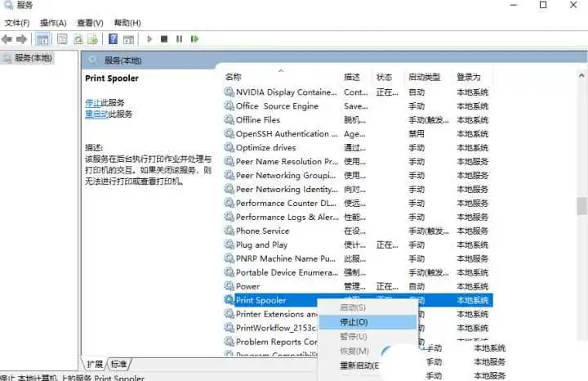Click the Pause Service toolbar icon
The width and height of the screenshot is (588, 381).
click(179, 38)
